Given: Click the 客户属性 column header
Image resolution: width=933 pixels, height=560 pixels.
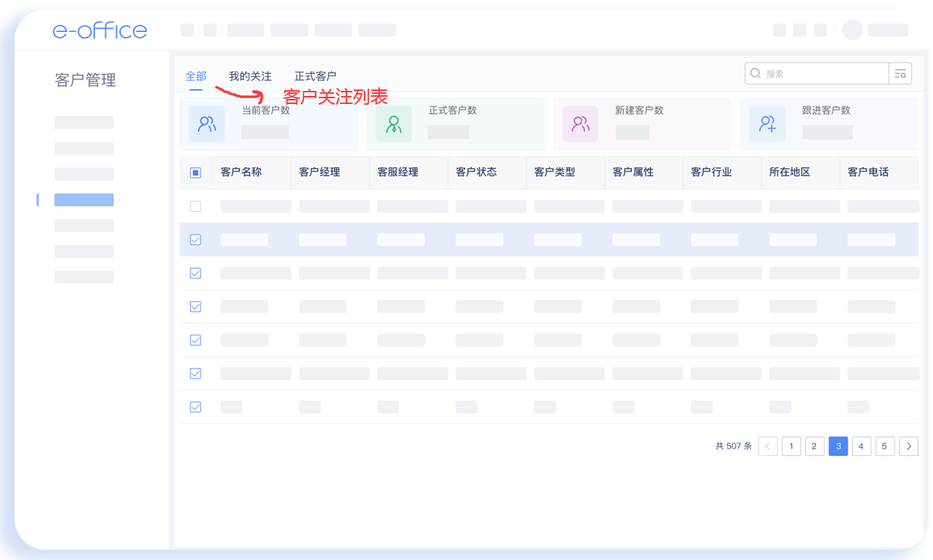Looking at the screenshot, I should pyautogui.click(x=633, y=172).
